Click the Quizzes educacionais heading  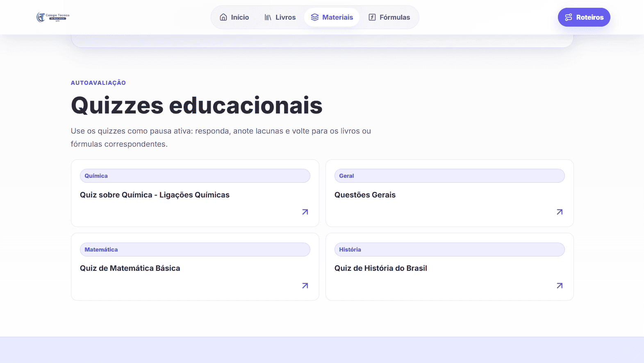click(x=197, y=105)
